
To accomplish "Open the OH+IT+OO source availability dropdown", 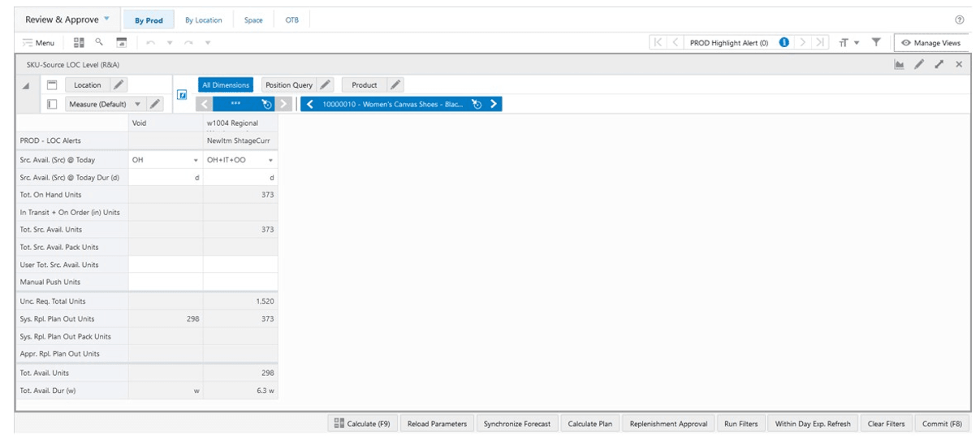I will [270, 160].
